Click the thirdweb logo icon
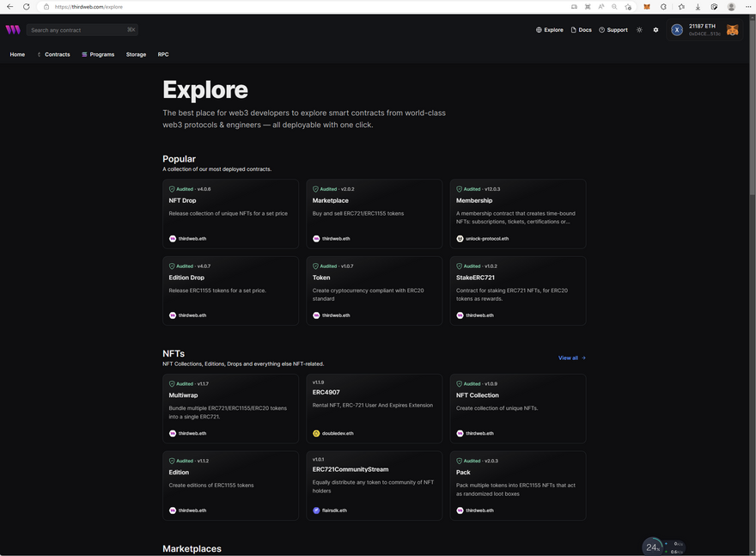 coord(13,30)
